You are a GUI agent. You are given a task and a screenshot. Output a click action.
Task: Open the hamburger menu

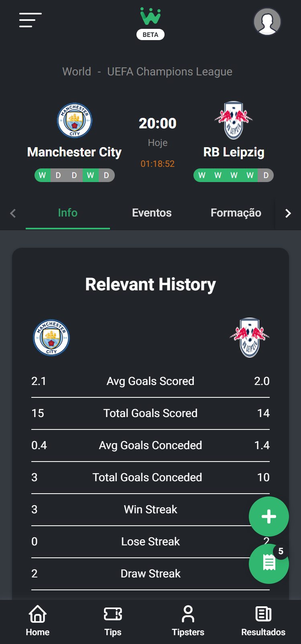tap(31, 20)
